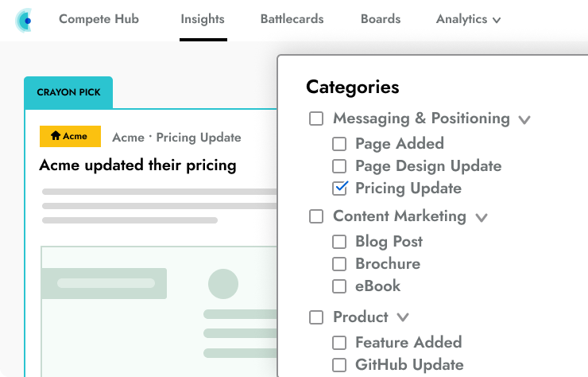Collapse the Content Marketing chevron

(481, 217)
